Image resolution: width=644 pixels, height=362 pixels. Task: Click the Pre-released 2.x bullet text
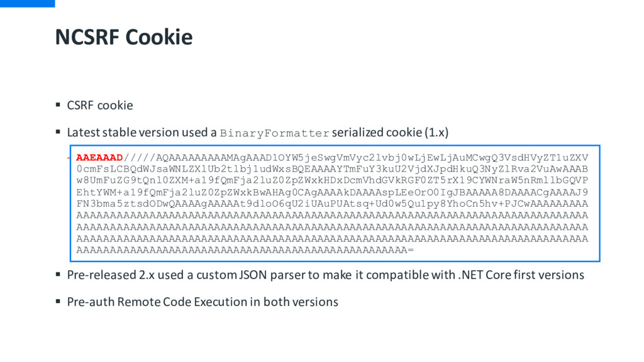[326, 275]
